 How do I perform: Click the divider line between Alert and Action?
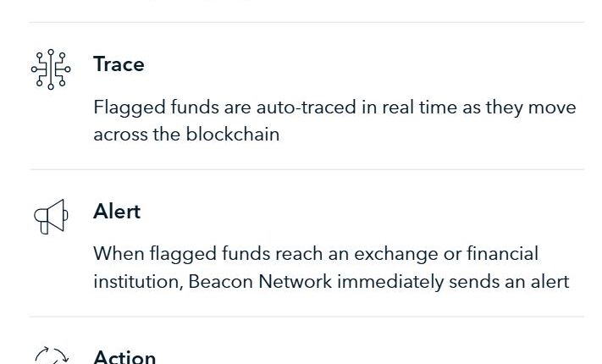click(x=307, y=317)
